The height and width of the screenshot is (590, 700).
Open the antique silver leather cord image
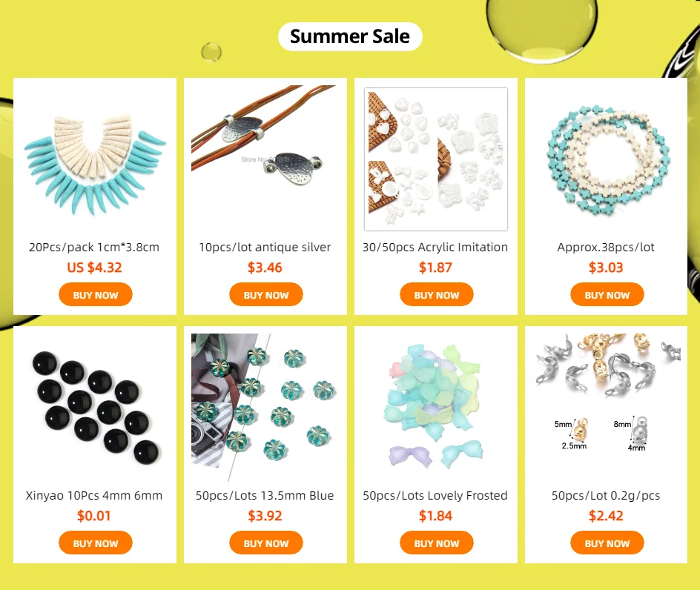coord(265,159)
